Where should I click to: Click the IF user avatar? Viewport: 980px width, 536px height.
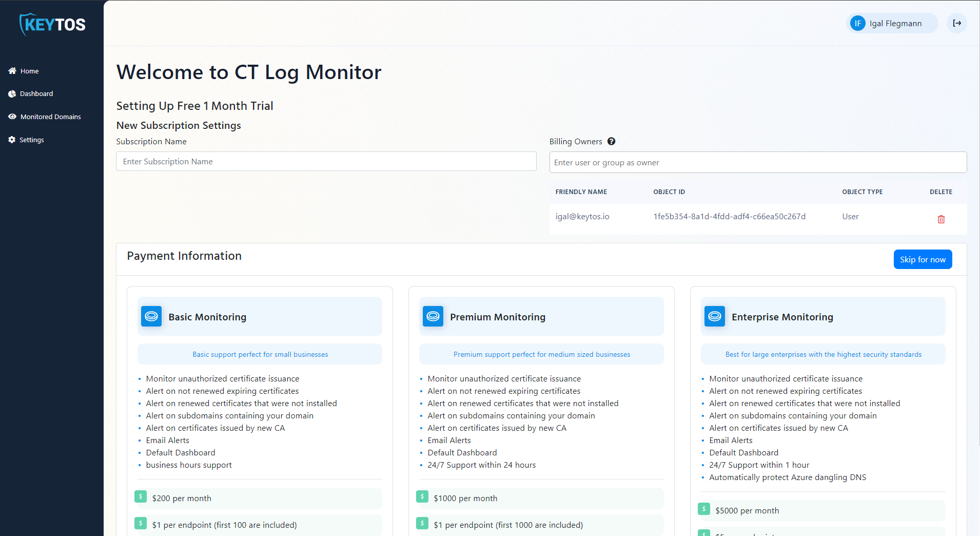point(857,23)
